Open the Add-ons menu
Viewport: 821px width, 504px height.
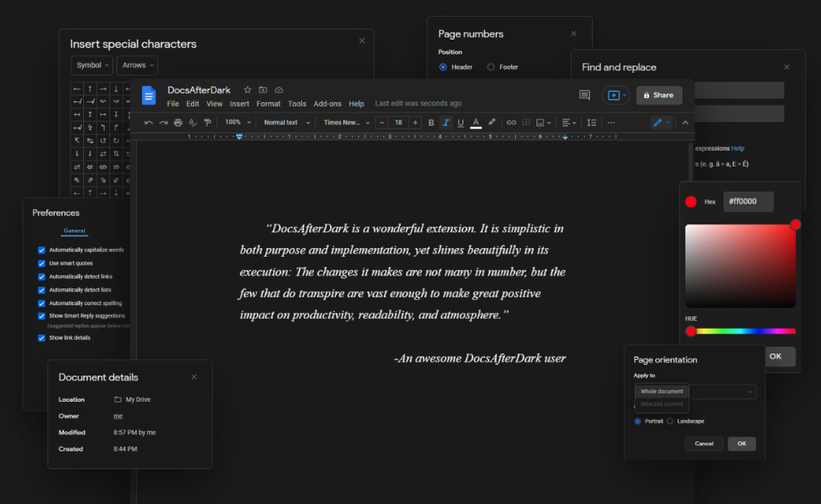327,104
